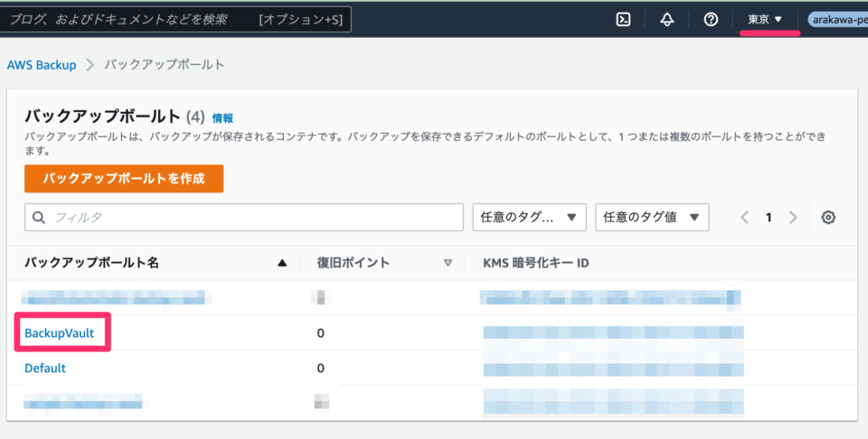Open the arakawa account menu
The height and width of the screenshot is (439, 868).
pos(837,20)
